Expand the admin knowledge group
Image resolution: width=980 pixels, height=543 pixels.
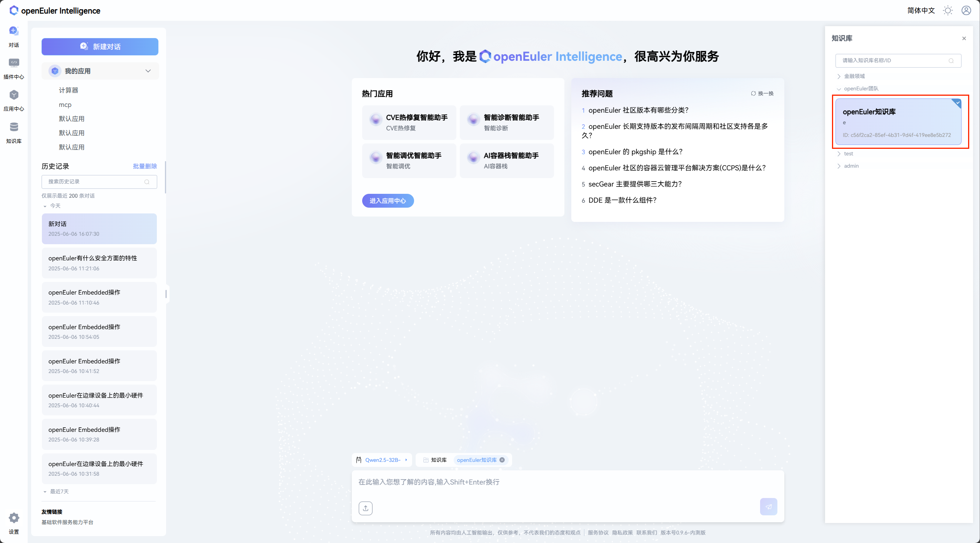point(839,166)
